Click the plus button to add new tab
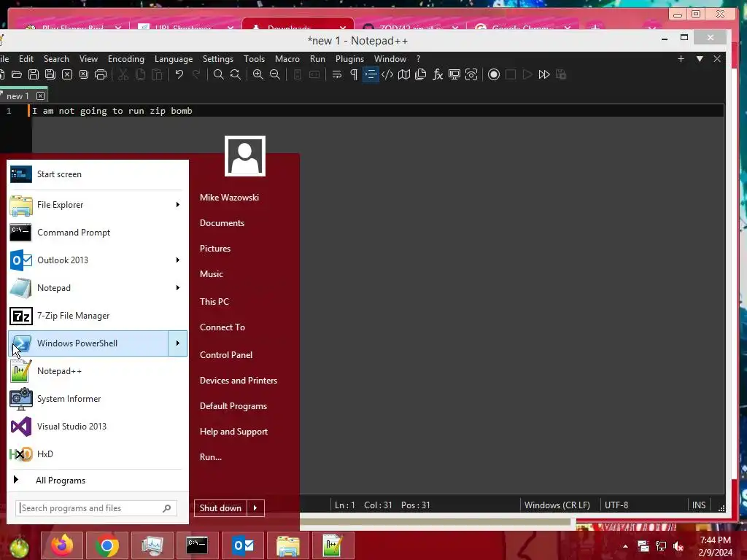The width and height of the screenshot is (747, 560). [x=681, y=58]
